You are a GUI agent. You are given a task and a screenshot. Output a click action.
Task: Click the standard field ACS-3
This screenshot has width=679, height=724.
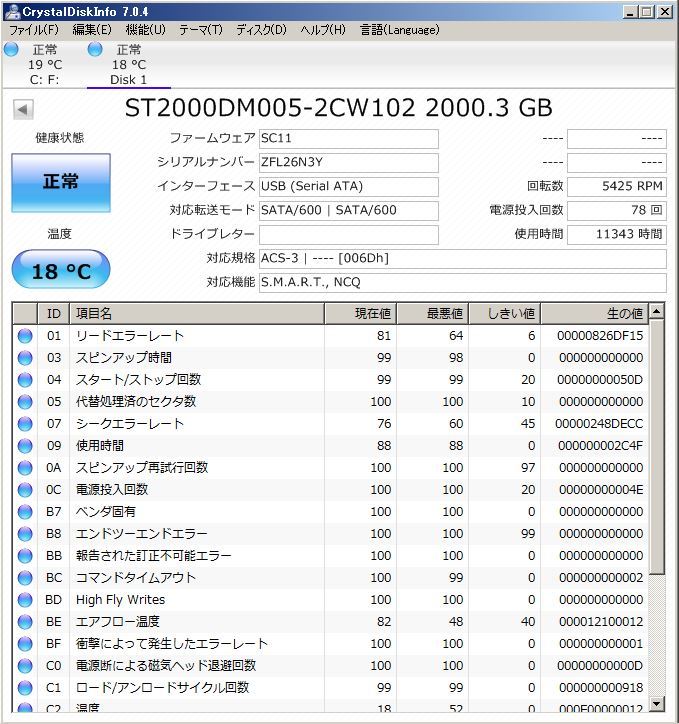pos(463,259)
